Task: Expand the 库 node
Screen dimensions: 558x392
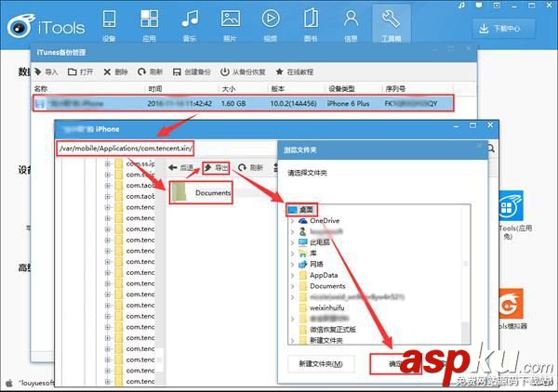Action: 293,254
